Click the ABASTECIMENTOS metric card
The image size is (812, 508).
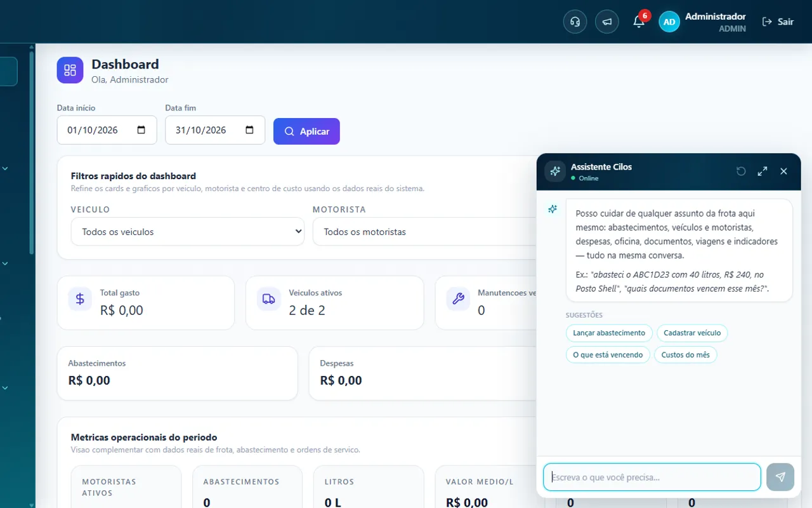pos(247,487)
